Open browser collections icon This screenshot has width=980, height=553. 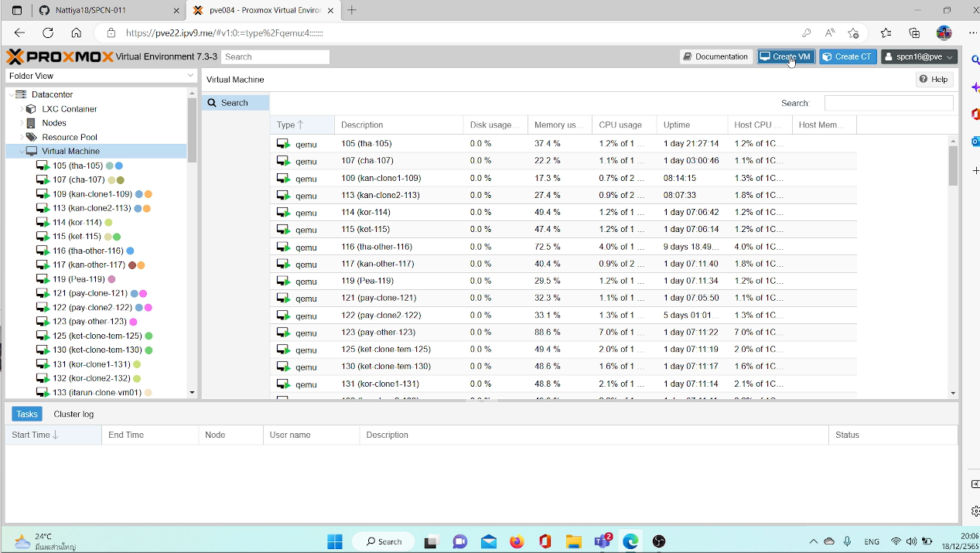[x=914, y=32]
